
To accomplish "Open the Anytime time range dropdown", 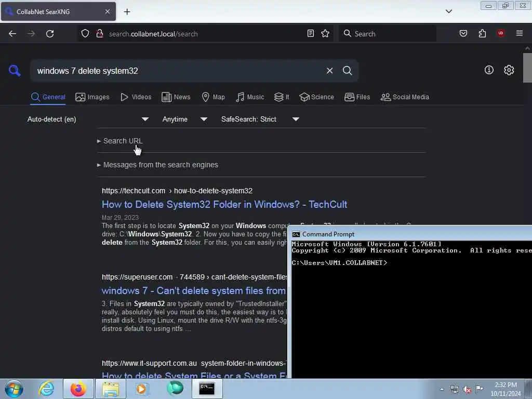I will point(184,119).
